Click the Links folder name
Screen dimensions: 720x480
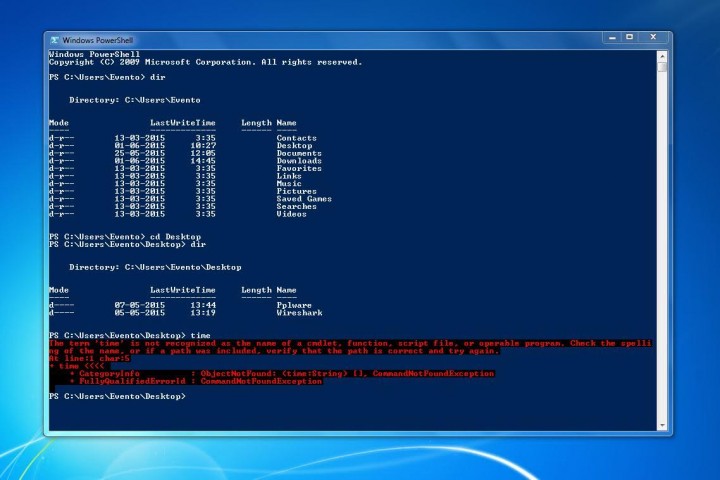coord(289,176)
